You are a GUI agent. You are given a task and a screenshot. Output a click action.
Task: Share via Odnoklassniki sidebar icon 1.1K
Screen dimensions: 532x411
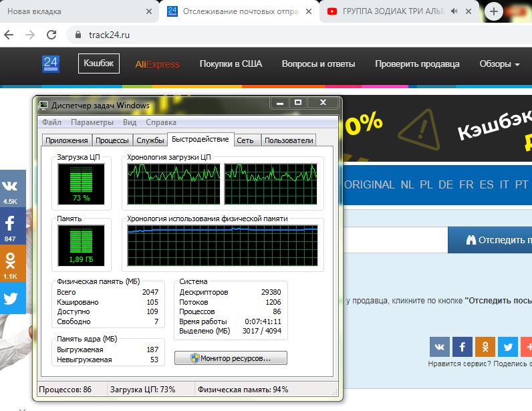(x=13, y=263)
